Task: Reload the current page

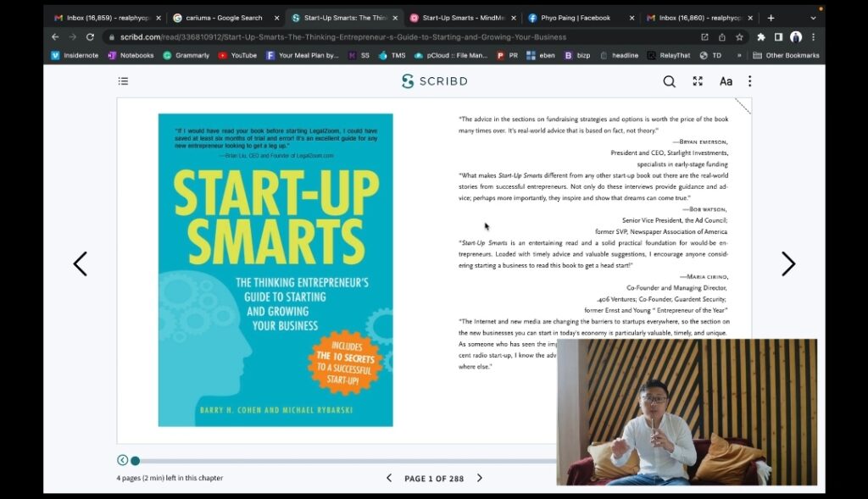Action: (x=90, y=37)
